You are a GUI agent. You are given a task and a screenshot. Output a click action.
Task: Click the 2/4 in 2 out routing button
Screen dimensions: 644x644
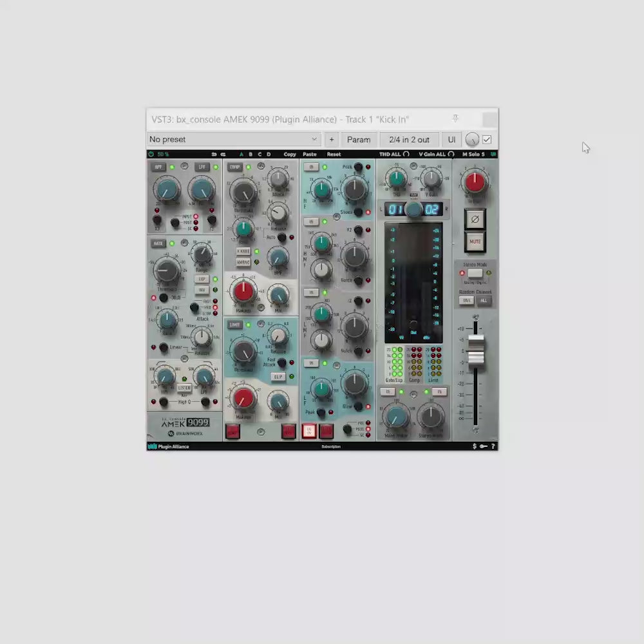click(x=409, y=140)
